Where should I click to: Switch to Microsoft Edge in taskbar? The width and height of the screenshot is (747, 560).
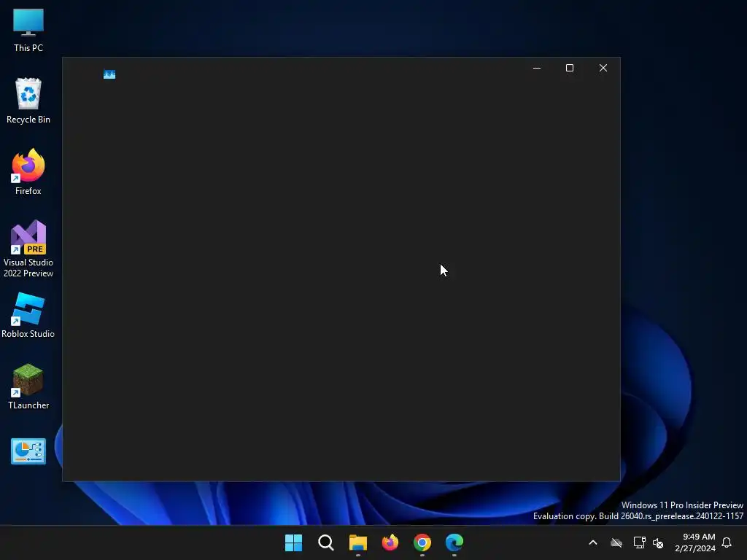454,542
